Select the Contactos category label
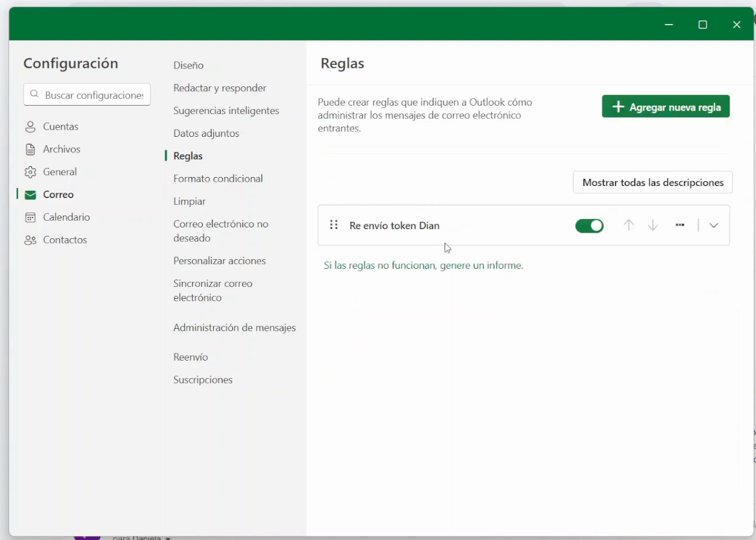Image resolution: width=756 pixels, height=540 pixels. (65, 240)
